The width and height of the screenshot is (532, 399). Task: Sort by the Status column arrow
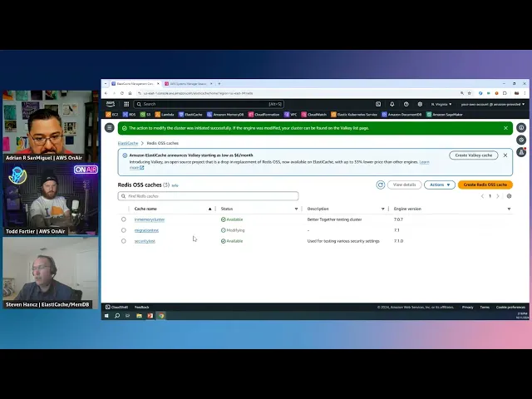296,209
